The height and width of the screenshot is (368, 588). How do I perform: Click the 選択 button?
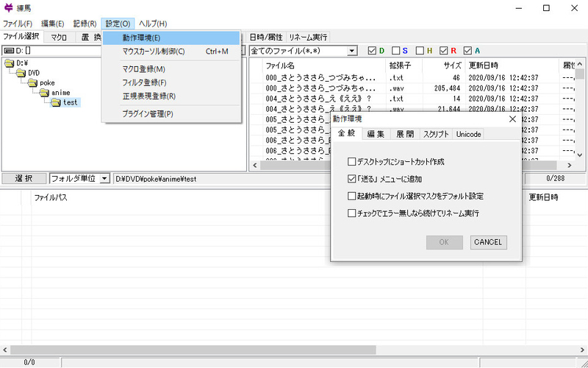coord(24,179)
